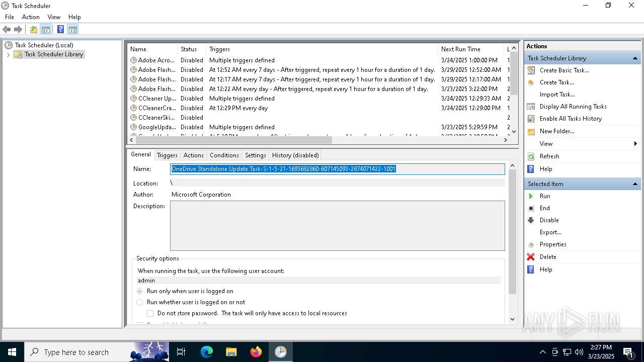Sort tasks by the Name column header
The height and width of the screenshot is (362, 644).
[152, 49]
